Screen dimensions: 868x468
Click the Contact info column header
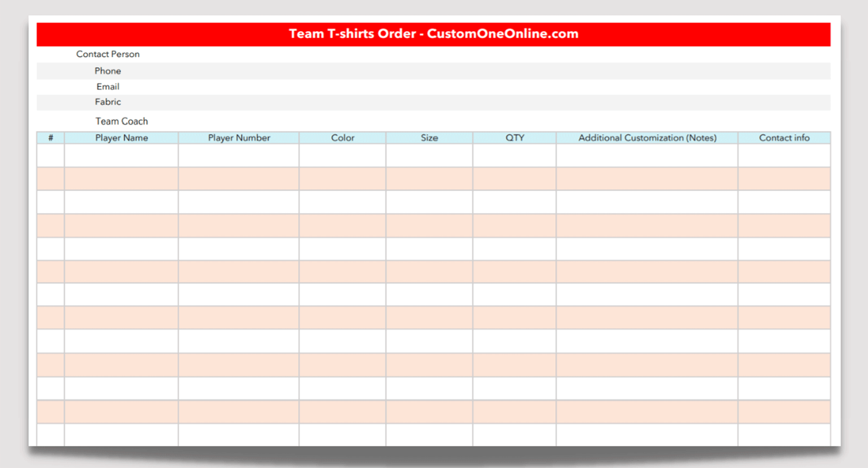[x=784, y=138]
